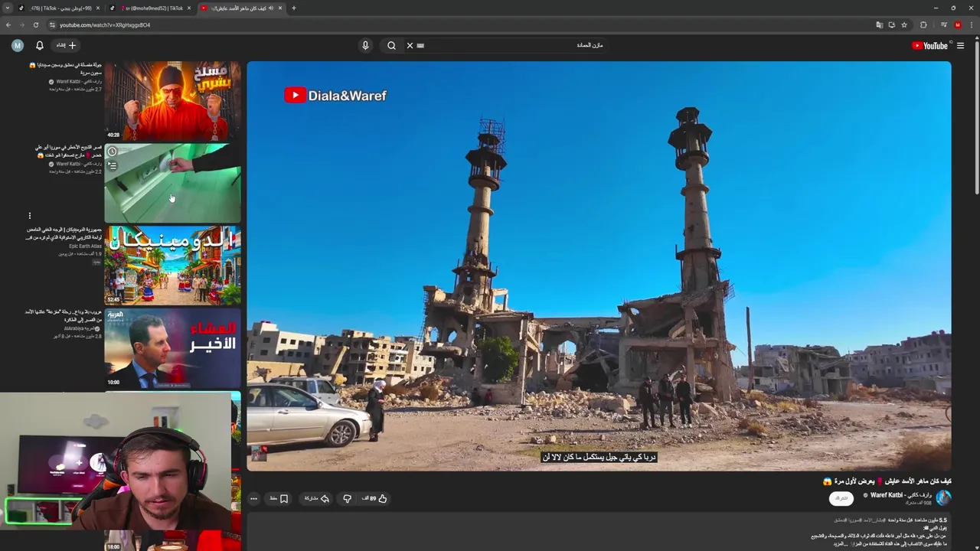Save the video to a playlist
Image resolution: width=980 pixels, height=551 pixels.
[279, 498]
